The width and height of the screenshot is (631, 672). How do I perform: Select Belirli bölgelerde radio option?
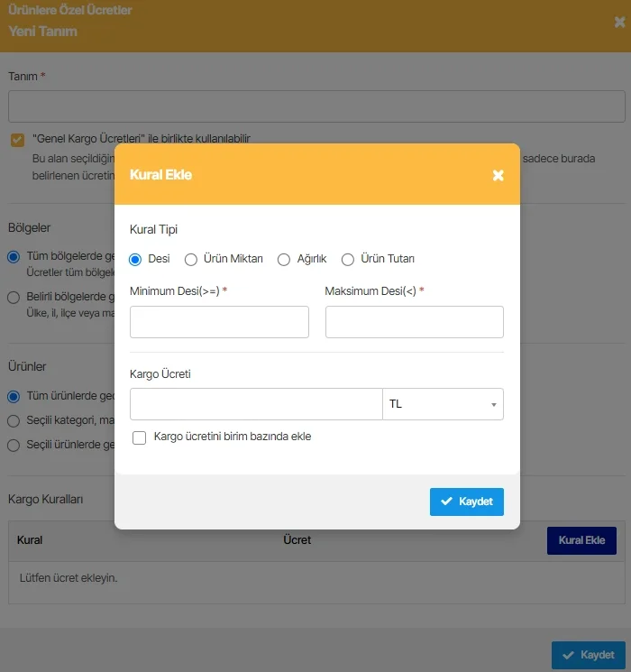(x=14, y=298)
